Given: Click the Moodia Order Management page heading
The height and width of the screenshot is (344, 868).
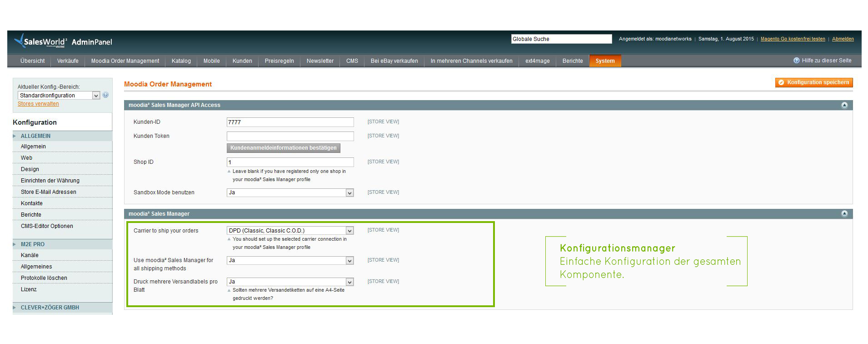Looking at the screenshot, I should click(168, 84).
